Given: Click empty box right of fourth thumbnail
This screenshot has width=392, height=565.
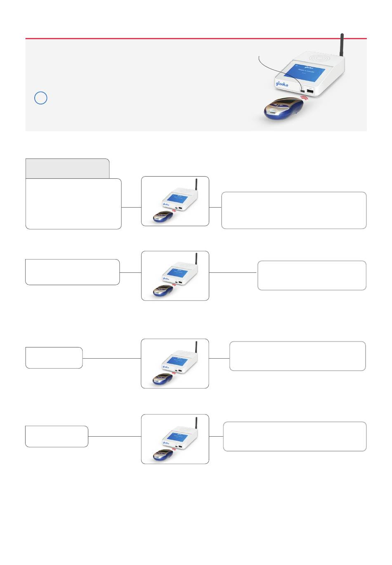Looking at the screenshot, I should coord(295,436).
